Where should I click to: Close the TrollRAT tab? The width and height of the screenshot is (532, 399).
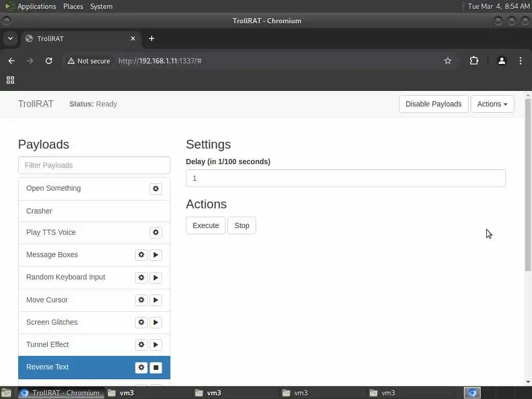click(133, 38)
